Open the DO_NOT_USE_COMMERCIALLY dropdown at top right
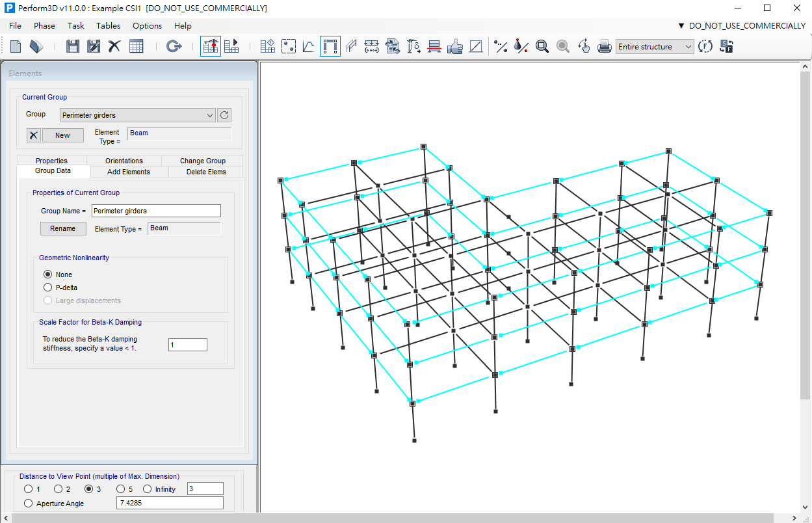Viewport: 812px width, 523px height. 741,26
